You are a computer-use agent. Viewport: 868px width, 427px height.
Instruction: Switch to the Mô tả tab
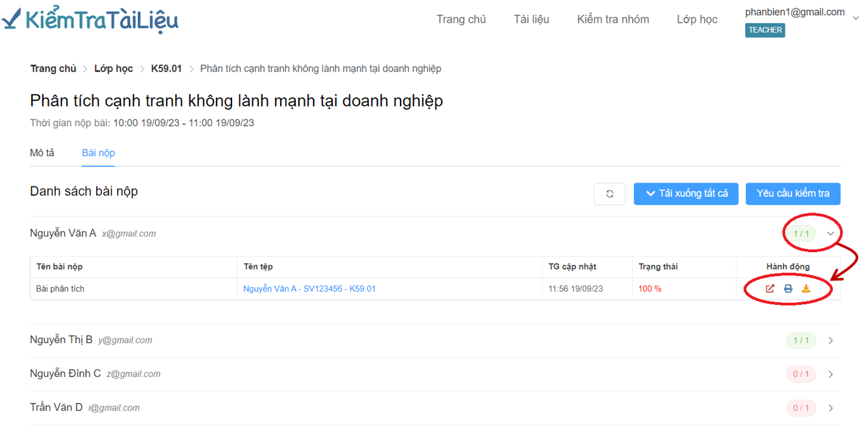coord(42,153)
